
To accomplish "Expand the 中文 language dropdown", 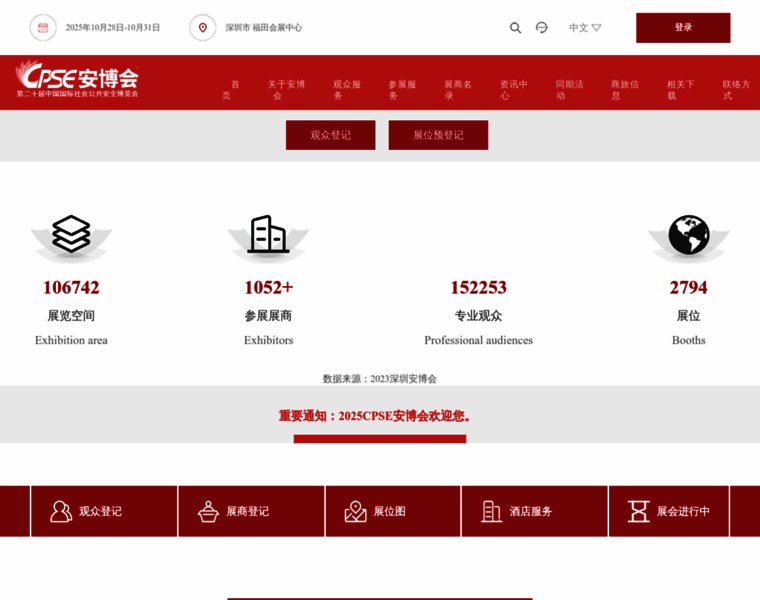I will [x=585, y=28].
